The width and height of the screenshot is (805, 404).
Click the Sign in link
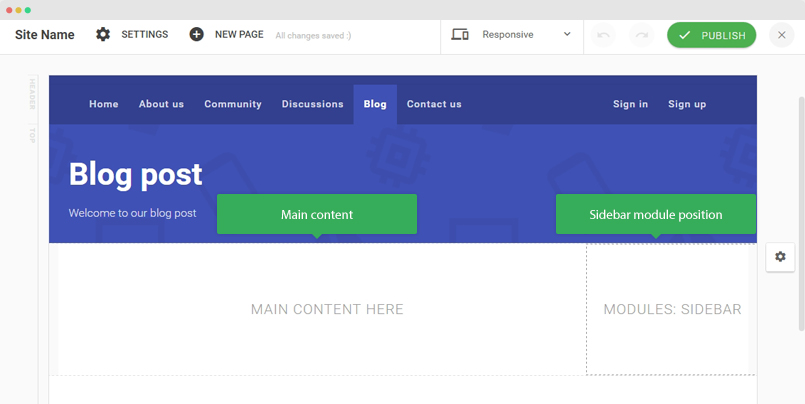[x=630, y=104]
